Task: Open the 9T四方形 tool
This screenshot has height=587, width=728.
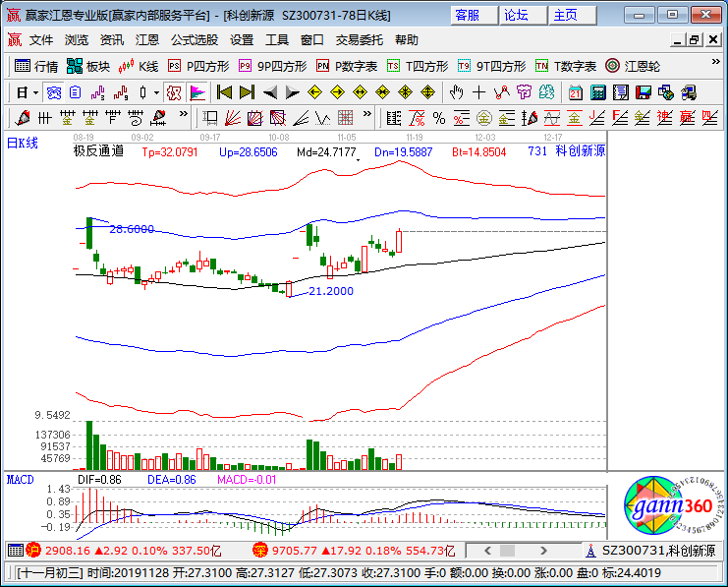Action: (x=491, y=67)
